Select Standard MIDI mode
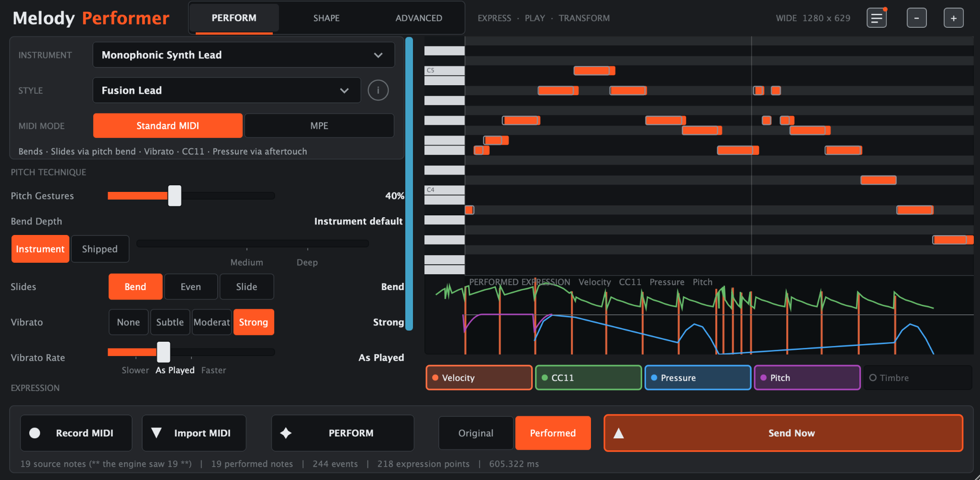 (x=168, y=126)
